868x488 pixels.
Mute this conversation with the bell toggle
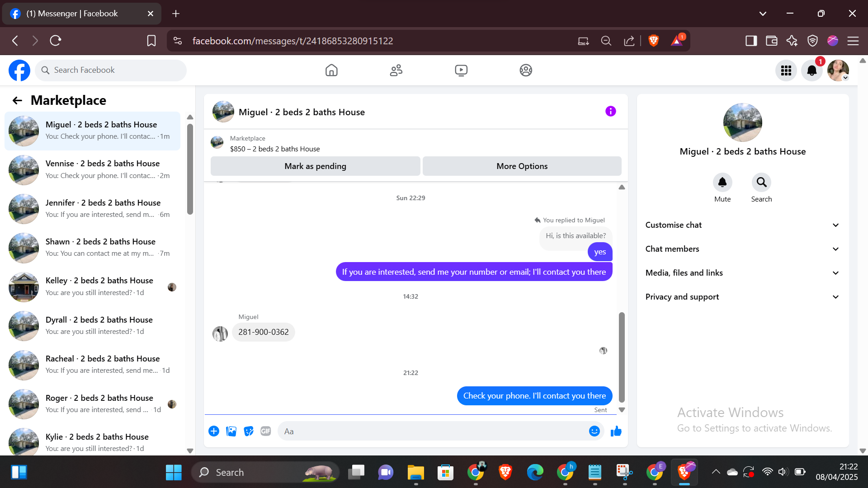(x=722, y=183)
